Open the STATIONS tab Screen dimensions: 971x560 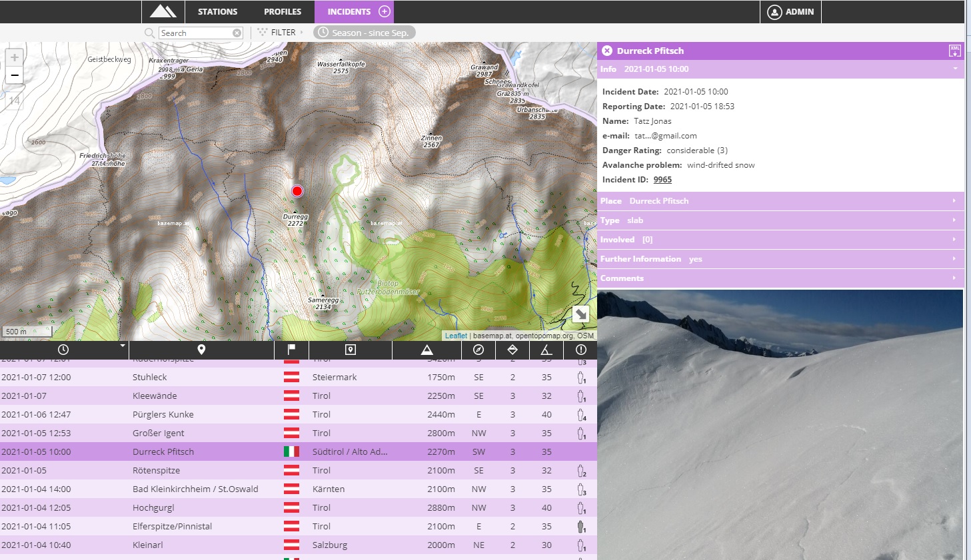pos(217,11)
